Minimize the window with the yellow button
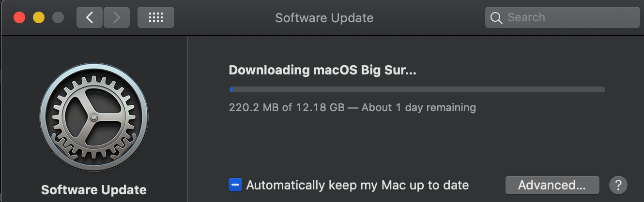 (39, 18)
